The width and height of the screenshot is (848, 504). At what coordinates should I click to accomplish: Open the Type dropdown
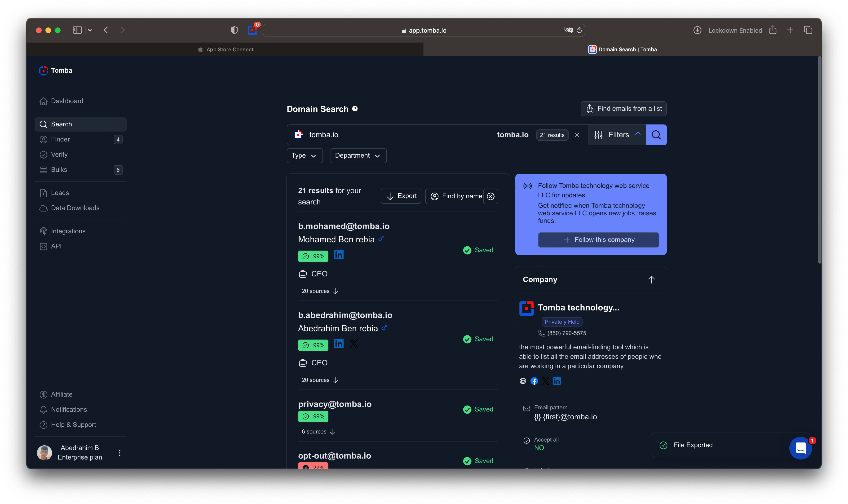pyautogui.click(x=304, y=155)
